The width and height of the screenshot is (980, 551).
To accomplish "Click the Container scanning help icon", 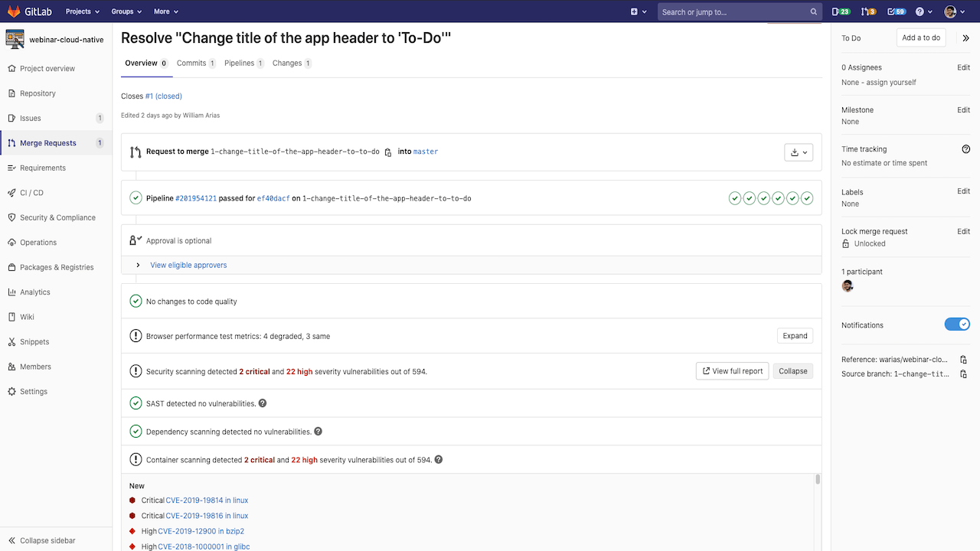I will 439,460.
